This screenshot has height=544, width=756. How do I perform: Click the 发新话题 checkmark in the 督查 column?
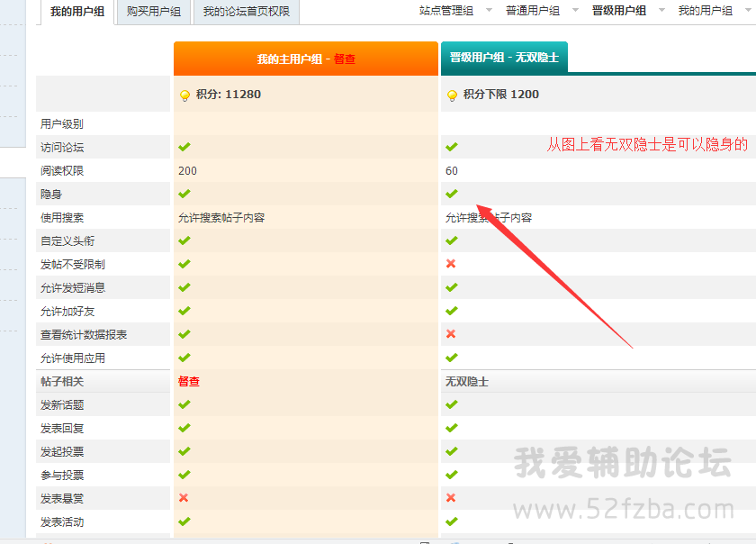click(184, 404)
